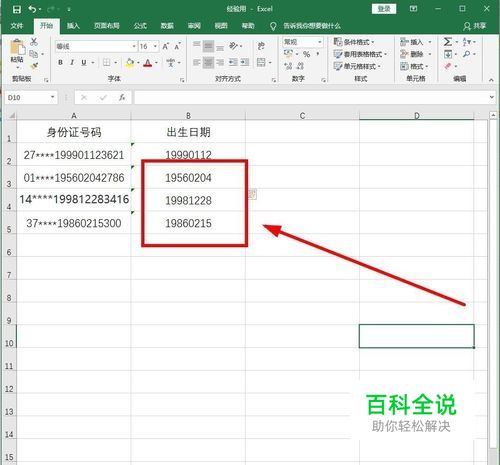This screenshot has height=465, width=500.
Task: Open the font name dropdown
Action: coord(134,46)
